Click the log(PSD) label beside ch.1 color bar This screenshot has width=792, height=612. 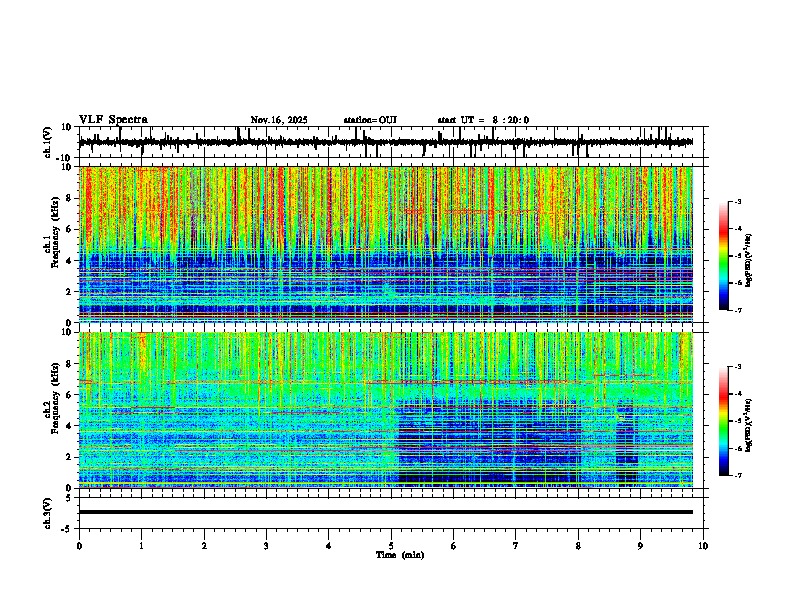pyautogui.click(x=748, y=261)
